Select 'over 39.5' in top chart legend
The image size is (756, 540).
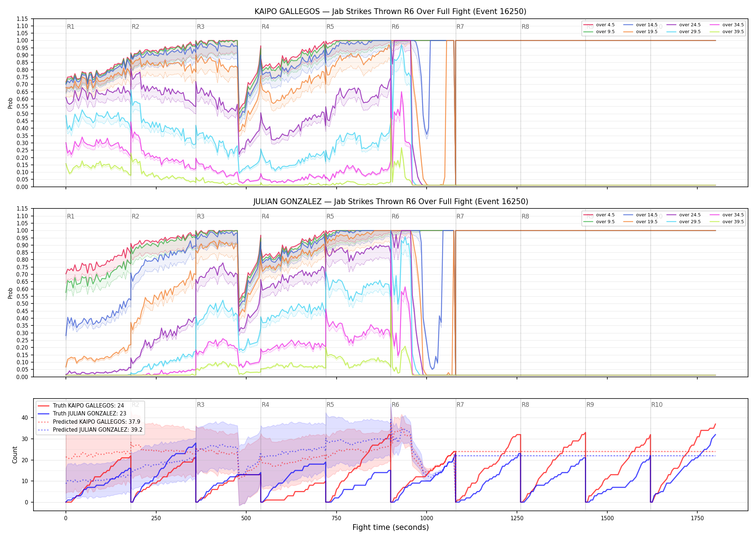click(727, 32)
